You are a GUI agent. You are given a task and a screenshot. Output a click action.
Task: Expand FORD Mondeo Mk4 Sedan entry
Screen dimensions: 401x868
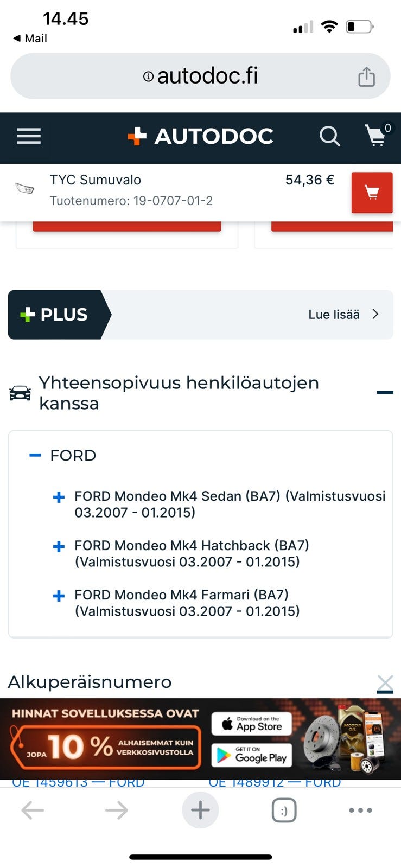[x=59, y=497]
